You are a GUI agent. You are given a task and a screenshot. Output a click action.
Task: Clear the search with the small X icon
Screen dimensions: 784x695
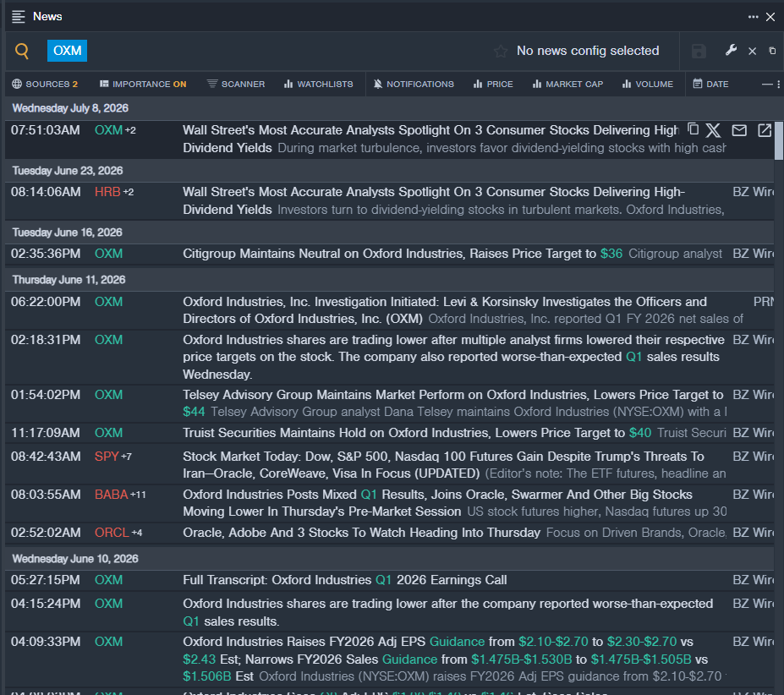point(752,51)
